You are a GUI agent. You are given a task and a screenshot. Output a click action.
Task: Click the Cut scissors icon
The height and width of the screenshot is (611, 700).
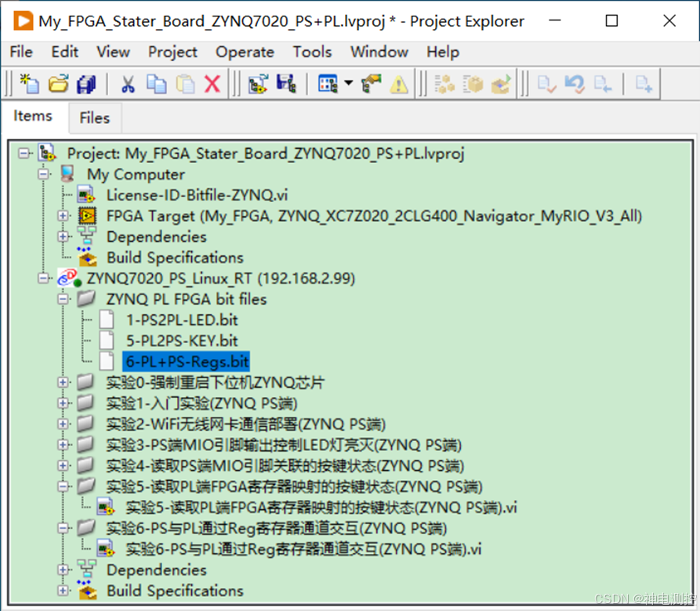click(x=128, y=83)
